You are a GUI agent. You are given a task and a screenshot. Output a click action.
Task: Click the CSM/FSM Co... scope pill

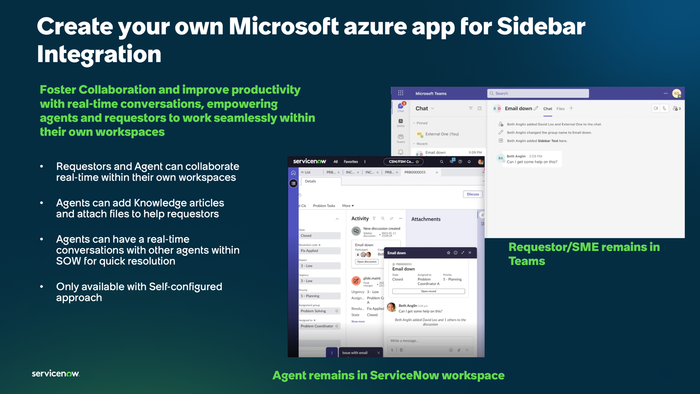(403, 162)
